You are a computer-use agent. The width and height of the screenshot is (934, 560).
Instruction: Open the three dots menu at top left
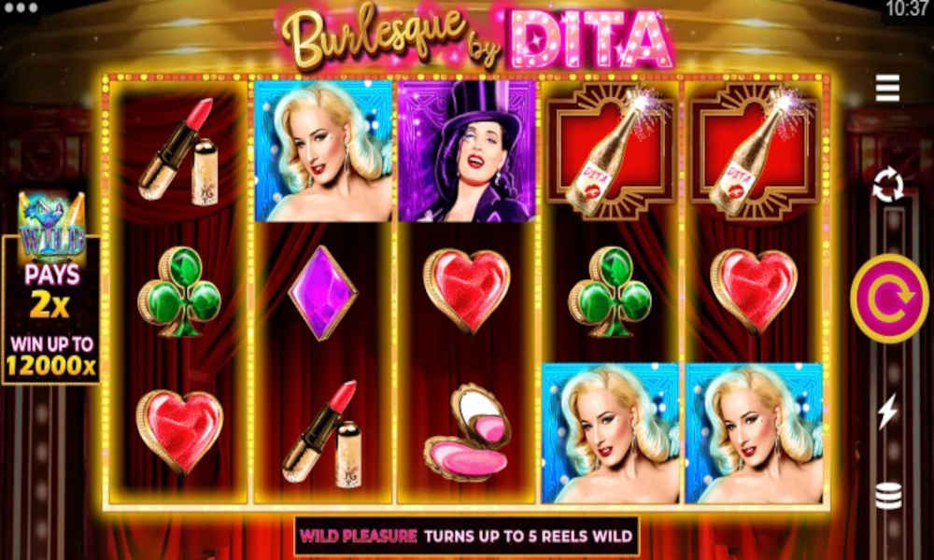(x=21, y=7)
